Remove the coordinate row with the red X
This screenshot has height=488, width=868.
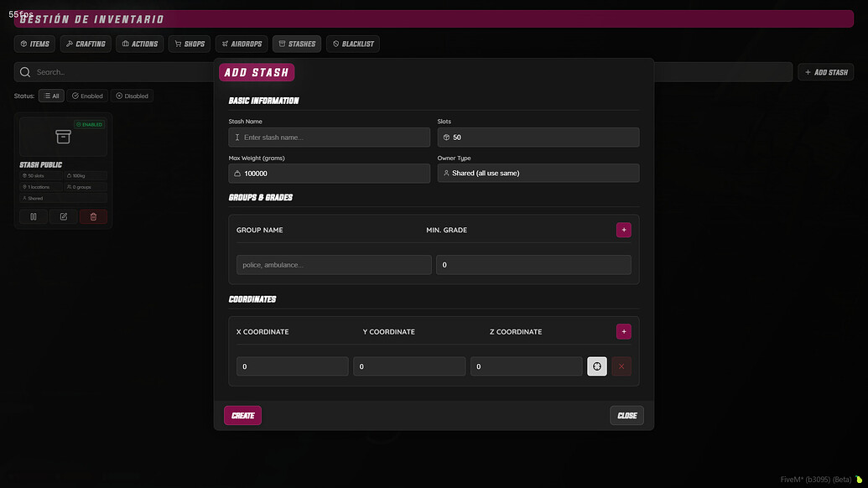pos(623,366)
